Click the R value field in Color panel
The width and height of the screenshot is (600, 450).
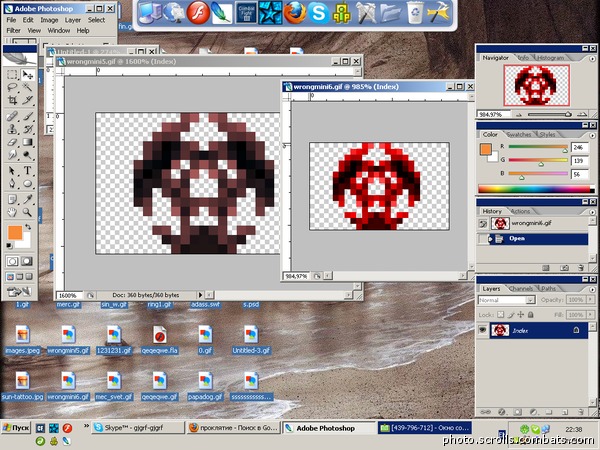tap(579, 147)
